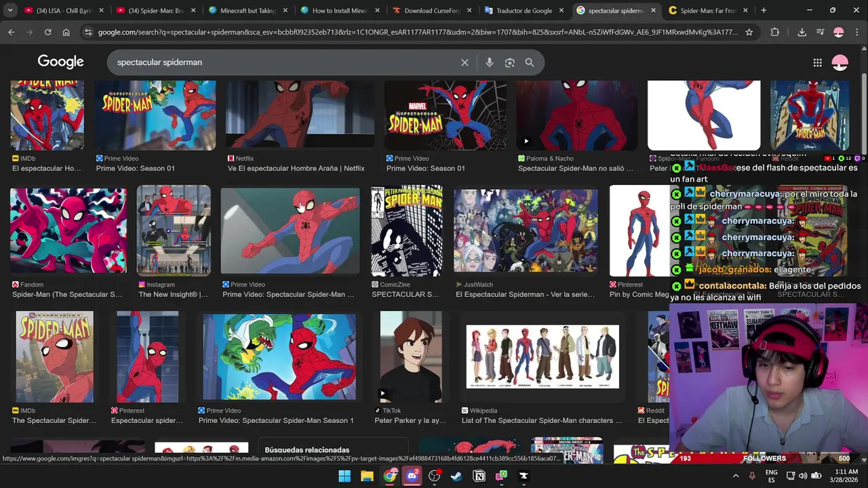Go to the Google logo homepage
The width and height of the screenshot is (868, 488).
(60, 62)
